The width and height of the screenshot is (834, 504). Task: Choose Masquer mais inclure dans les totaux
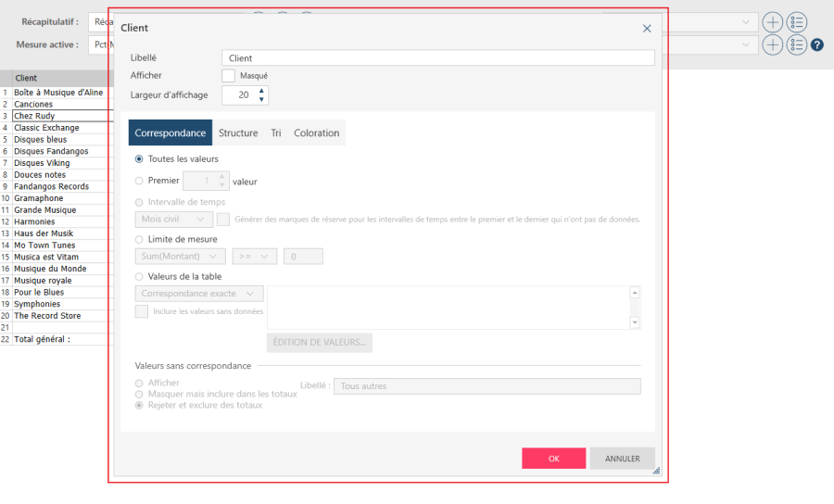click(139, 394)
